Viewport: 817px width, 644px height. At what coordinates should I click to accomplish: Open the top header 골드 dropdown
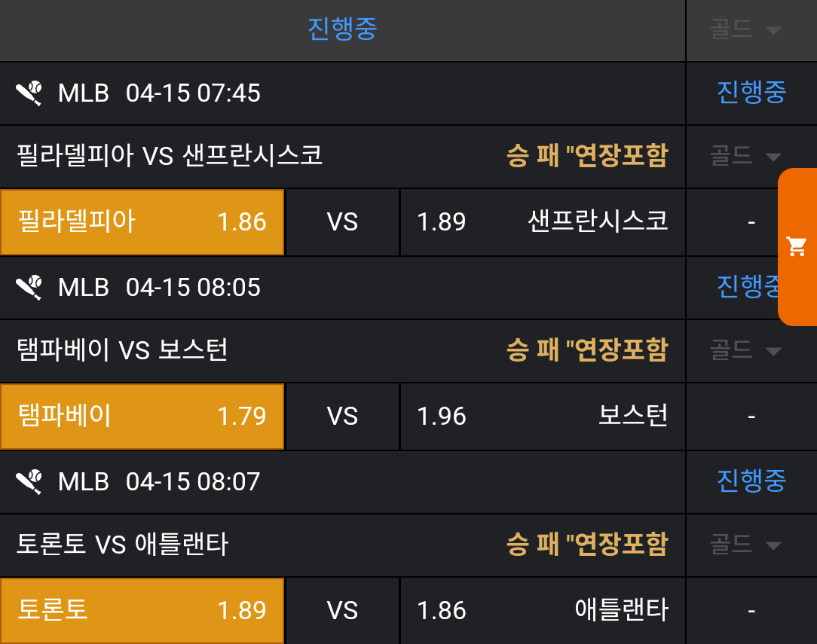(x=745, y=30)
